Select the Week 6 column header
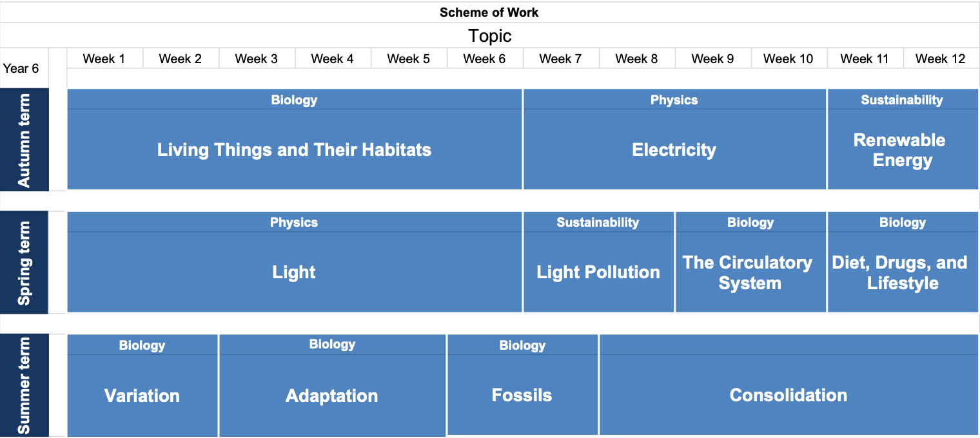The width and height of the screenshot is (980, 438). pyautogui.click(x=484, y=59)
